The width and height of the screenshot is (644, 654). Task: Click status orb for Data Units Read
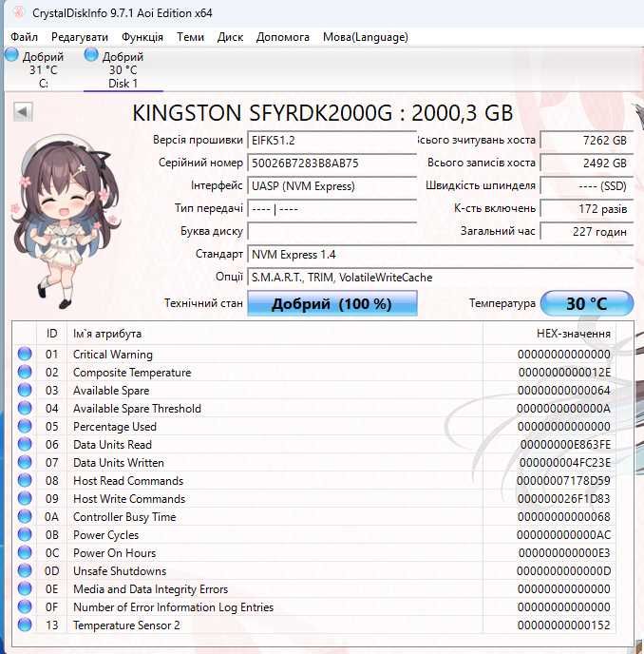(25, 444)
